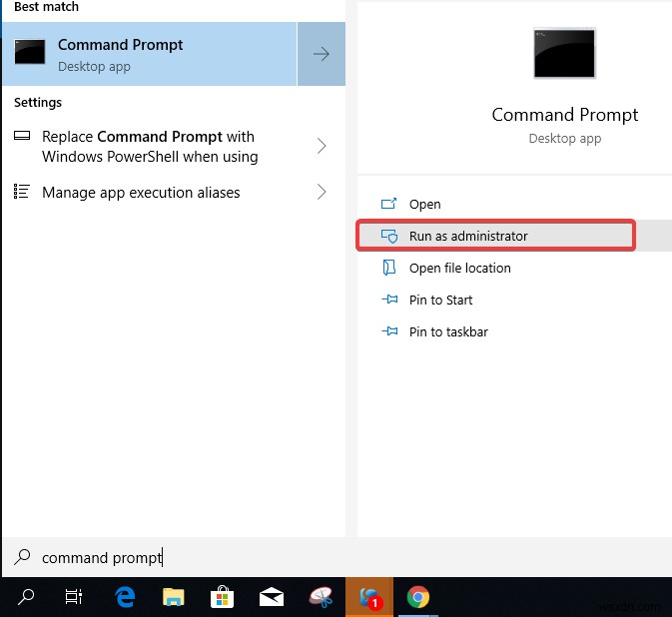This screenshot has height=617, width=672.
Task: Click the taskbar-style icon beside Replace Command Prompt
Action: (22, 136)
